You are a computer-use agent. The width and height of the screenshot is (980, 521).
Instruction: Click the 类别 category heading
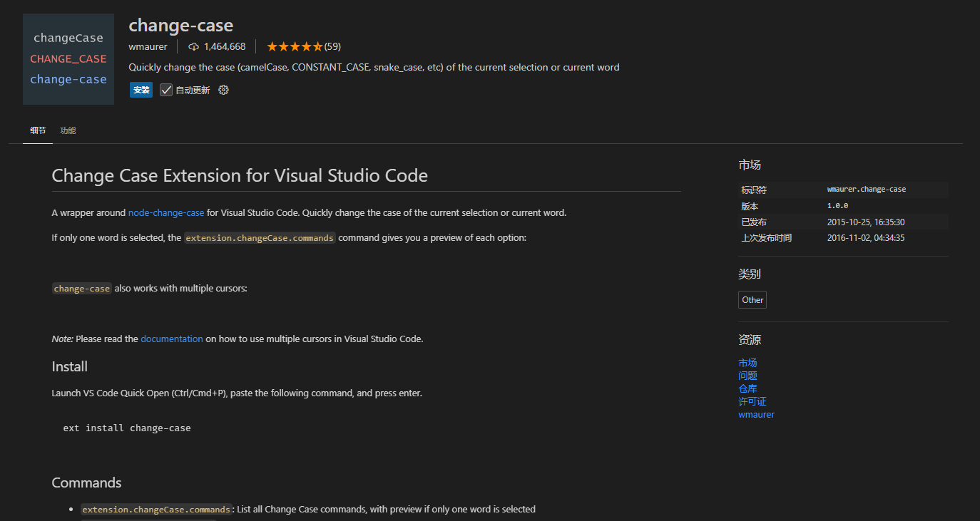[x=750, y=274]
